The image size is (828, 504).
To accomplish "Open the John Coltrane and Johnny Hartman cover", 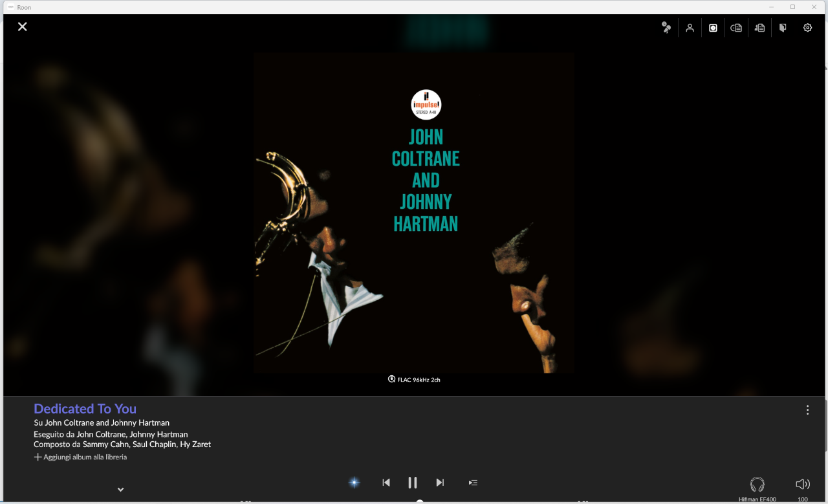I will [414, 213].
